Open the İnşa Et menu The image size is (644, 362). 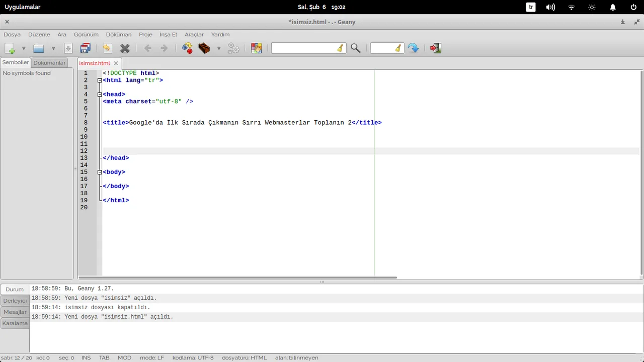click(x=169, y=35)
